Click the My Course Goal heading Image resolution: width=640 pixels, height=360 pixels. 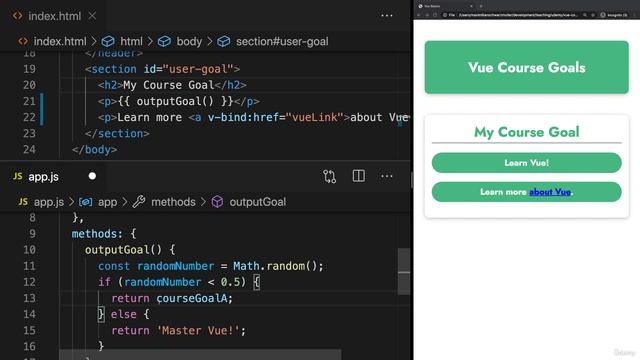pos(527,132)
